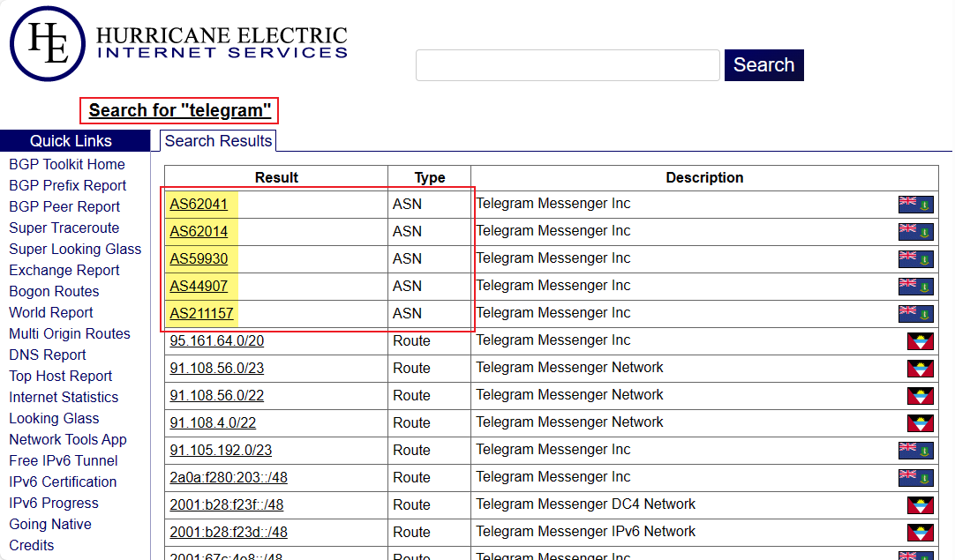Viewport: 955px width, 560px height.
Task: Open the AS62041 result link
Action: click(199, 205)
